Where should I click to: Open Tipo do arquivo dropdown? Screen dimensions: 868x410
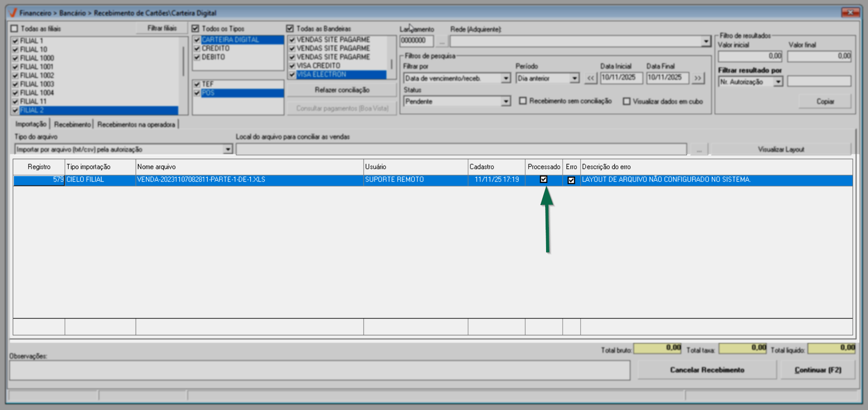(x=228, y=150)
